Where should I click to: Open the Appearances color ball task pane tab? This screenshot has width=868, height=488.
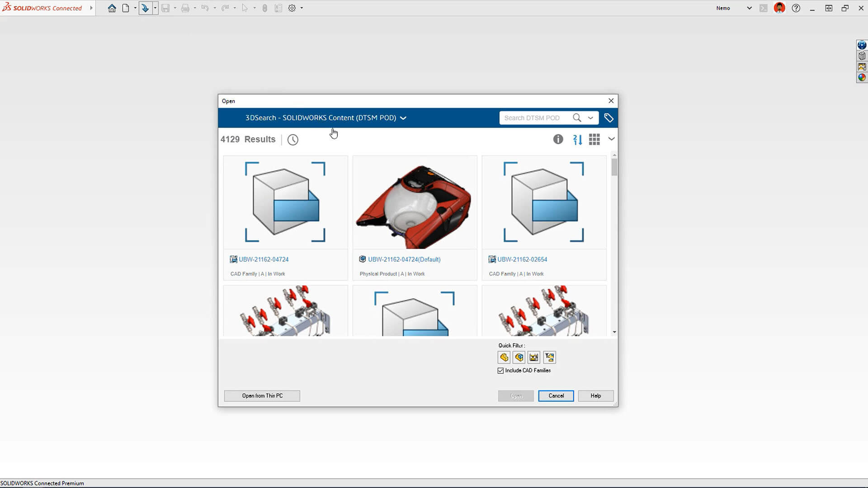point(862,78)
